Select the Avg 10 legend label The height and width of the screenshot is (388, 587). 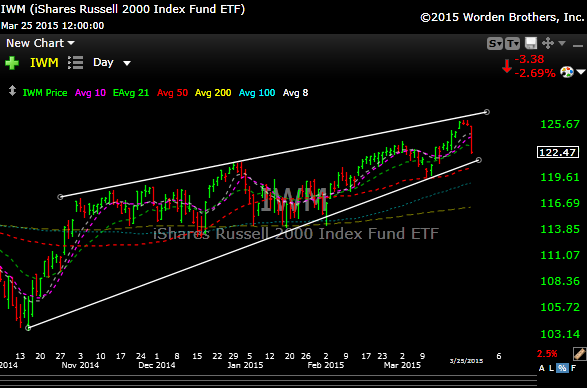tap(90, 93)
